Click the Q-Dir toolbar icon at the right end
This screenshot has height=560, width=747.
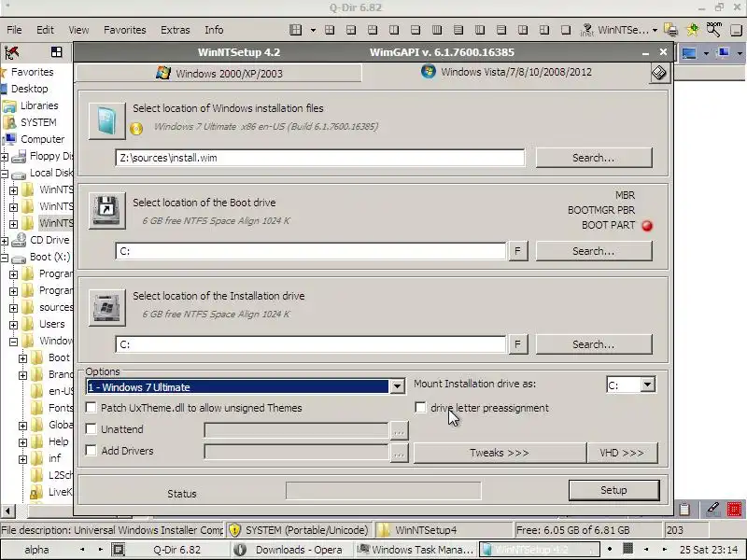coord(736,30)
